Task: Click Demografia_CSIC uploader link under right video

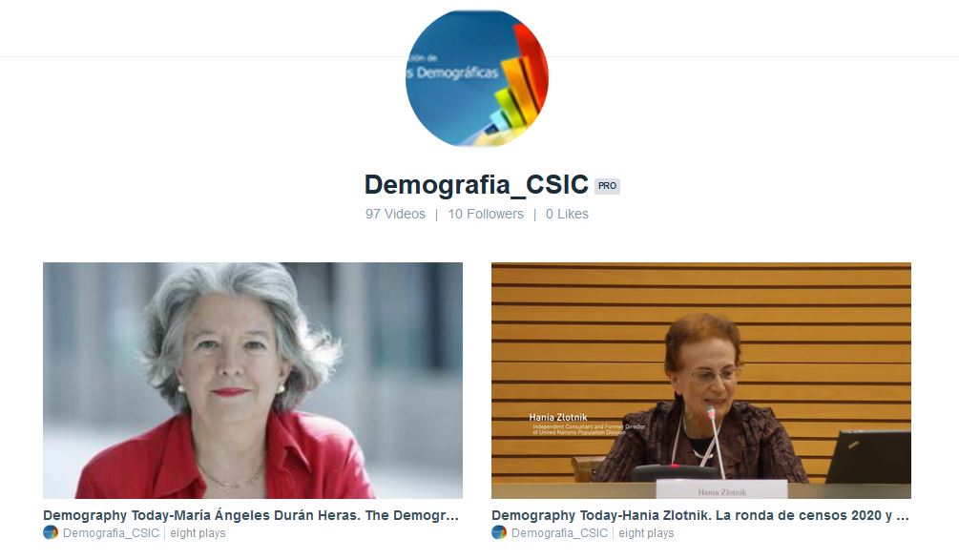Action: click(x=559, y=533)
